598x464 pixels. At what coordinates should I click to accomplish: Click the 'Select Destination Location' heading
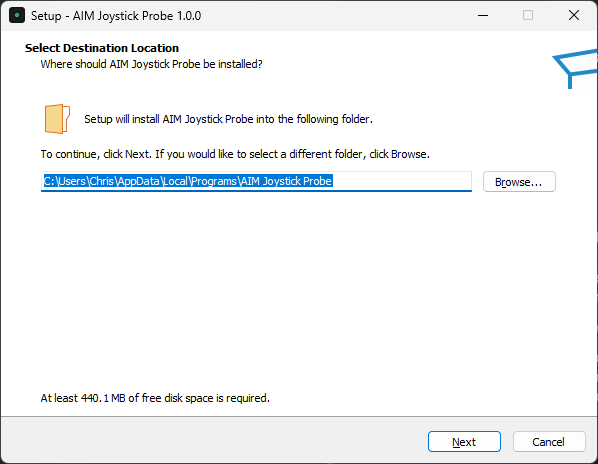coord(102,48)
